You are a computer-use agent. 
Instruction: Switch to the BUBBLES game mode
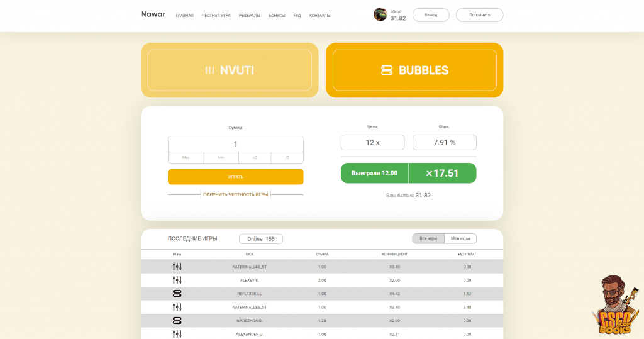tap(414, 70)
